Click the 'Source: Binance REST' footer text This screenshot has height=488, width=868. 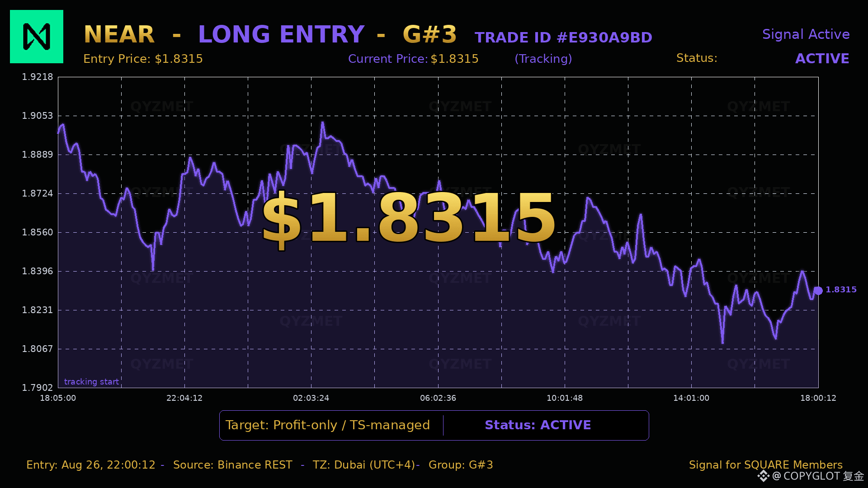(x=233, y=465)
